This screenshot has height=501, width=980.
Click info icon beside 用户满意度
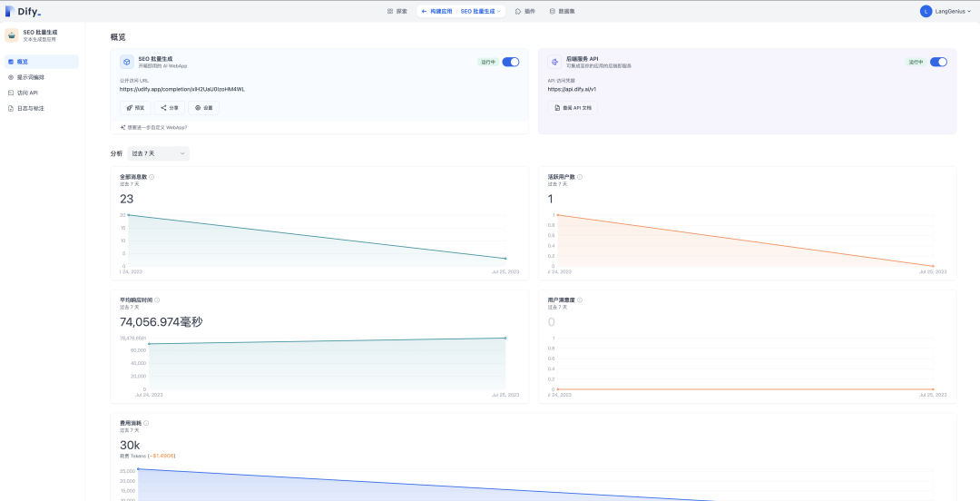(580, 300)
